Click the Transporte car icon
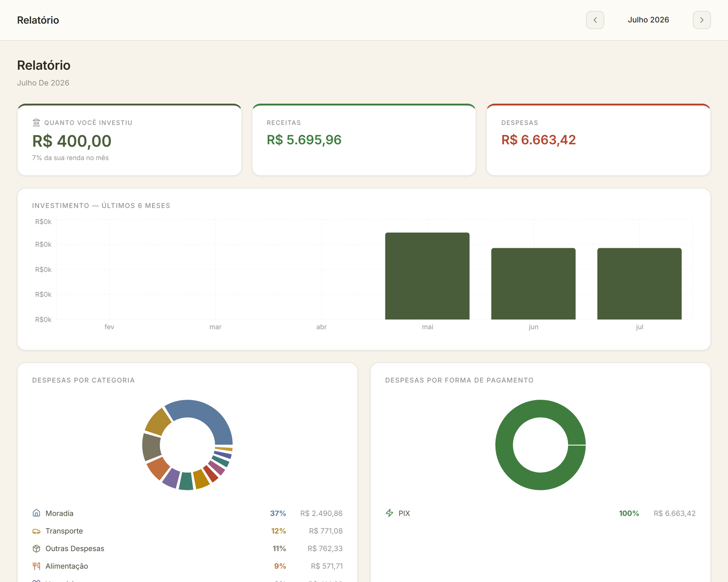The image size is (728, 582). [x=36, y=531]
